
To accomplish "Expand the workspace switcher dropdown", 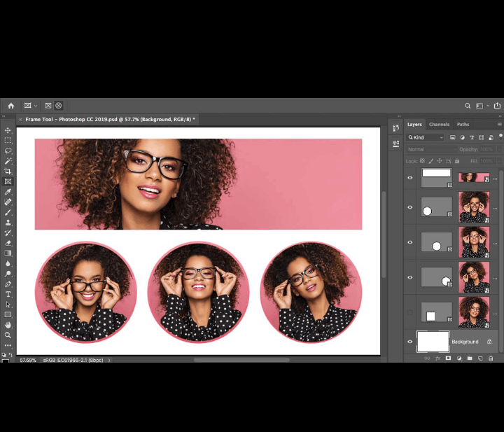I will tap(482, 106).
